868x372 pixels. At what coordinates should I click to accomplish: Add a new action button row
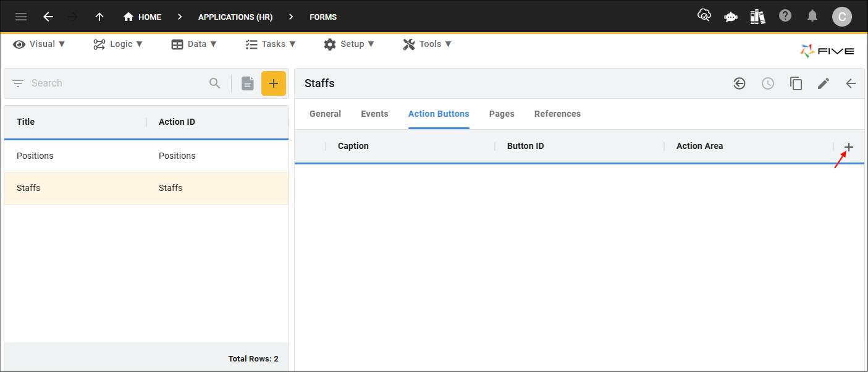849,147
